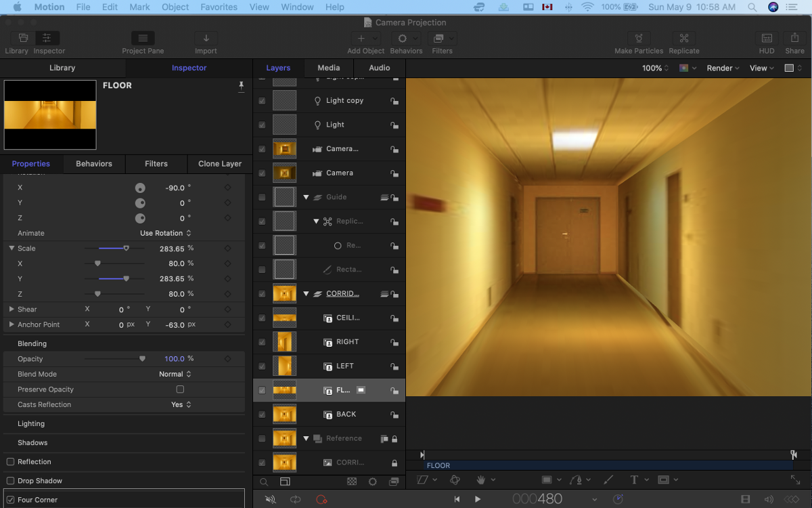
Task: Open macOS Spotlight search
Action: pyautogui.click(x=752, y=7)
